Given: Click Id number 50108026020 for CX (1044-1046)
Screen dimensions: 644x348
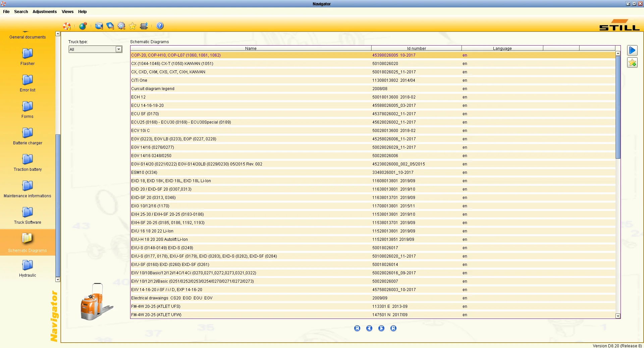Looking at the screenshot, I should [385, 64].
